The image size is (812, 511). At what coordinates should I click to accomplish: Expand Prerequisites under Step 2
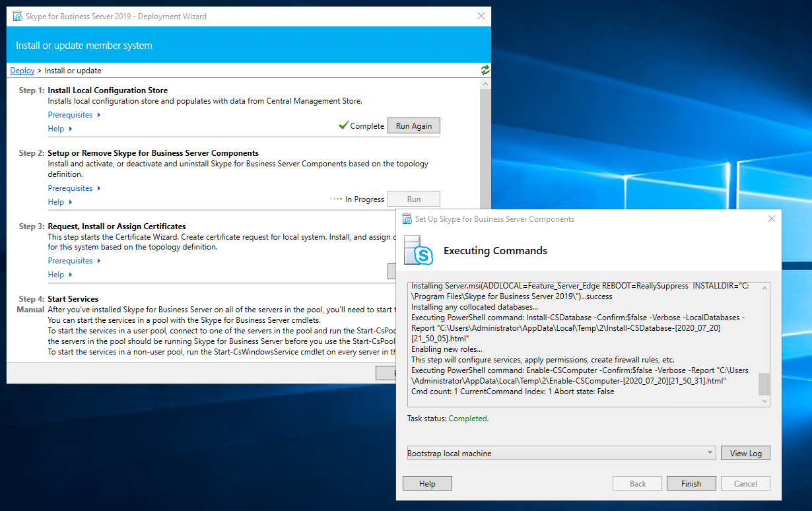coord(74,188)
